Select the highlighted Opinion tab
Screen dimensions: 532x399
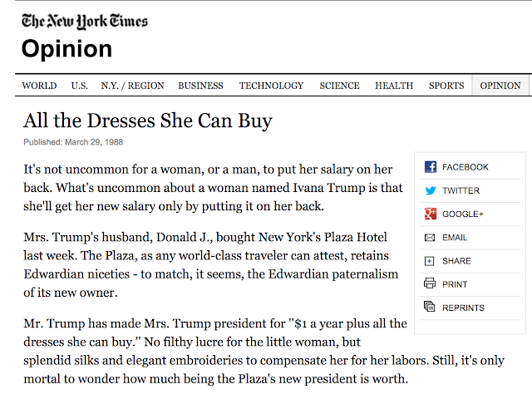(x=500, y=86)
